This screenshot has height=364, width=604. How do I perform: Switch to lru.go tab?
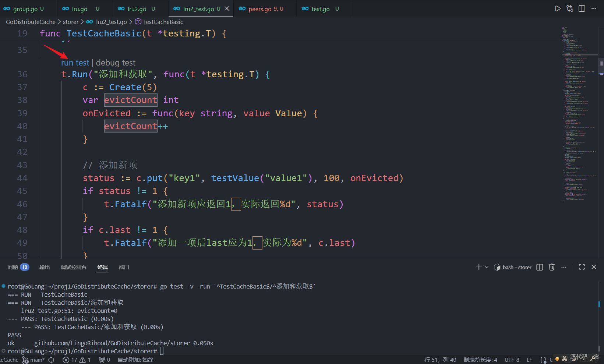81,8
